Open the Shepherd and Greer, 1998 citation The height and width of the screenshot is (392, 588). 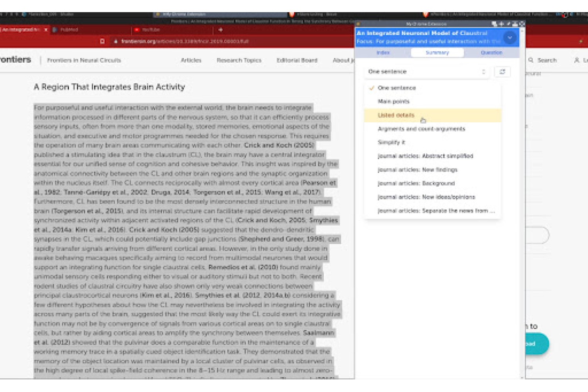[281, 239]
